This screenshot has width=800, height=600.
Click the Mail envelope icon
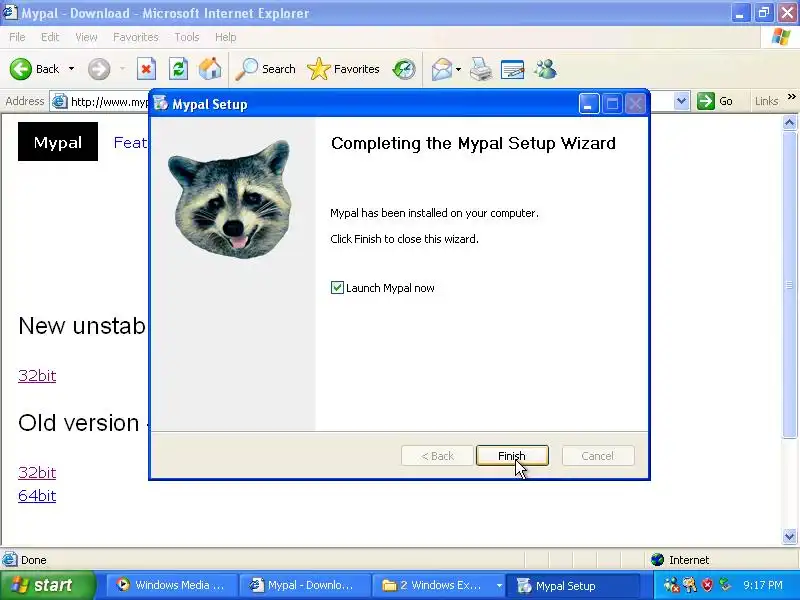click(x=442, y=69)
